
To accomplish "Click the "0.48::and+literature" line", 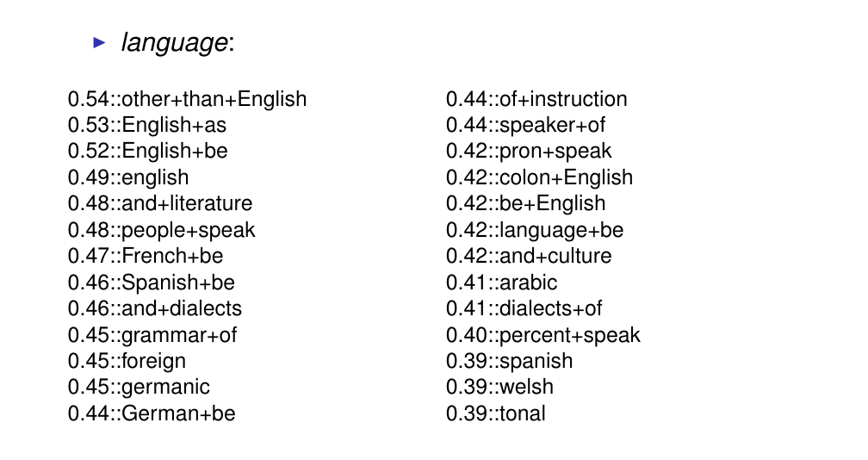I will tap(160, 204).
